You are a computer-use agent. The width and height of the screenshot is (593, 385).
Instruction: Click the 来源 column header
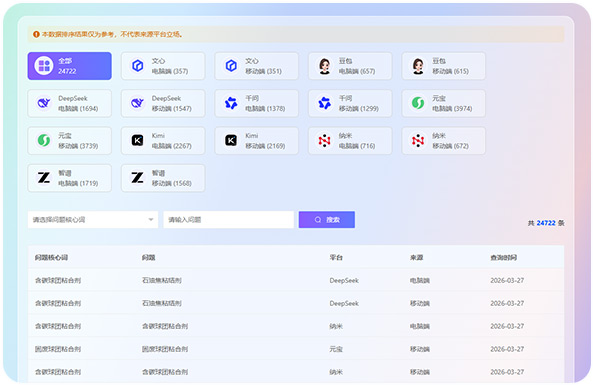(416, 258)
